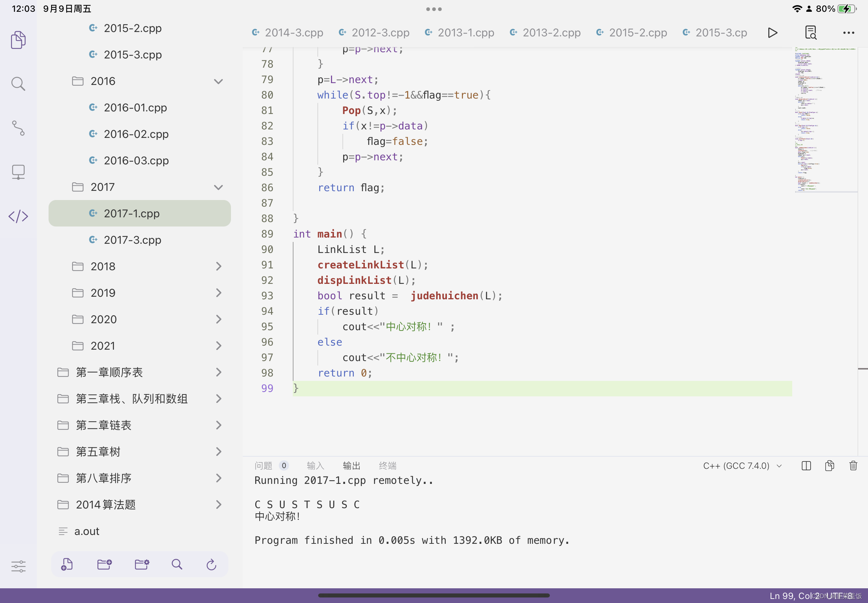Image resolution: width=868 pixels, height=603 pixels.
Task: Tap the battery indicator in status bar
Action: [846, 9]
